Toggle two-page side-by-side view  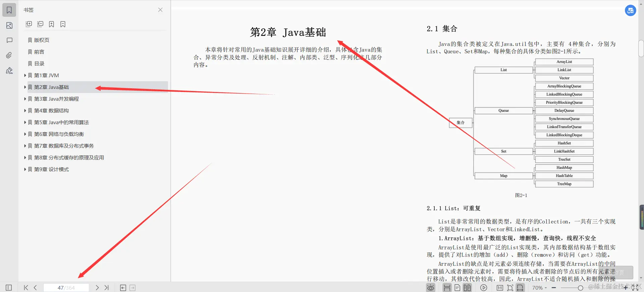467,288
